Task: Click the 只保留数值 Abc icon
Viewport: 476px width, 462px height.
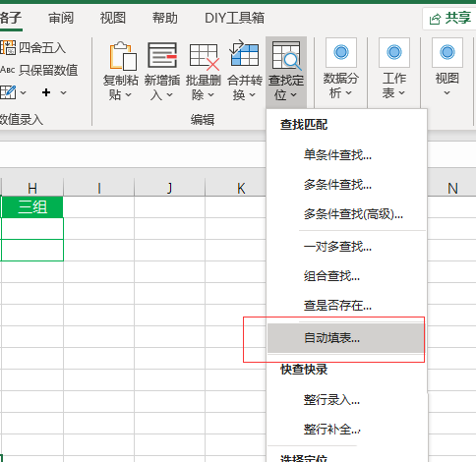Action: 8,70
